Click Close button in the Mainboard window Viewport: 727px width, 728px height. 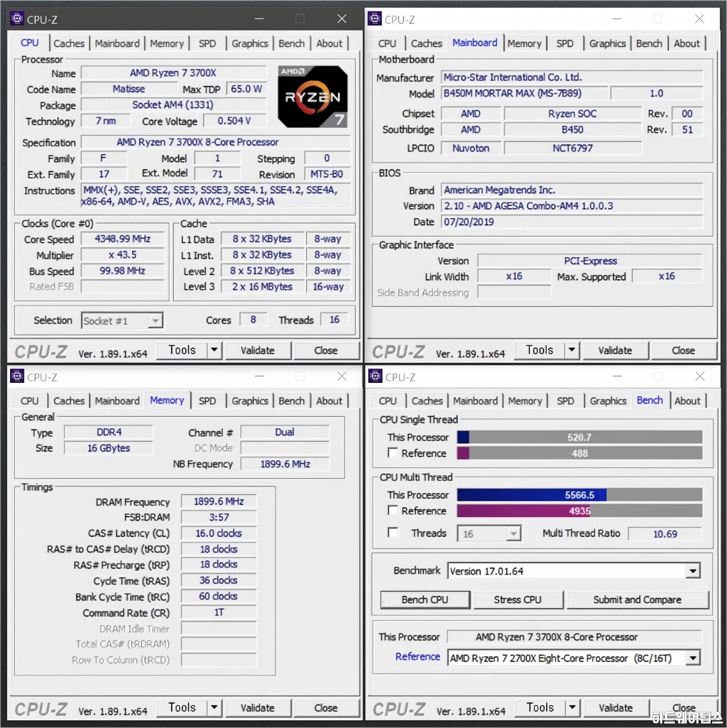tap(684, 351)
